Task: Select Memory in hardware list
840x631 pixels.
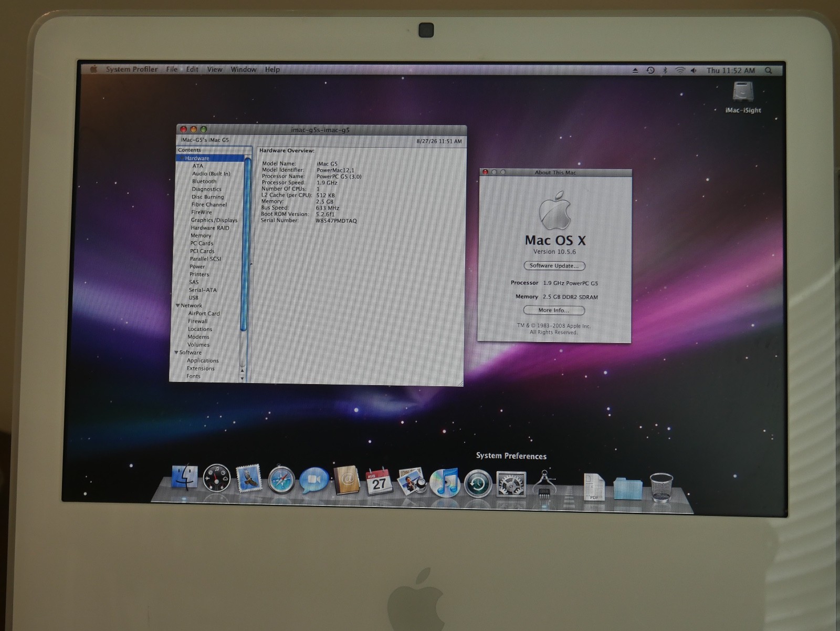Action: click(x=201, y=235)
